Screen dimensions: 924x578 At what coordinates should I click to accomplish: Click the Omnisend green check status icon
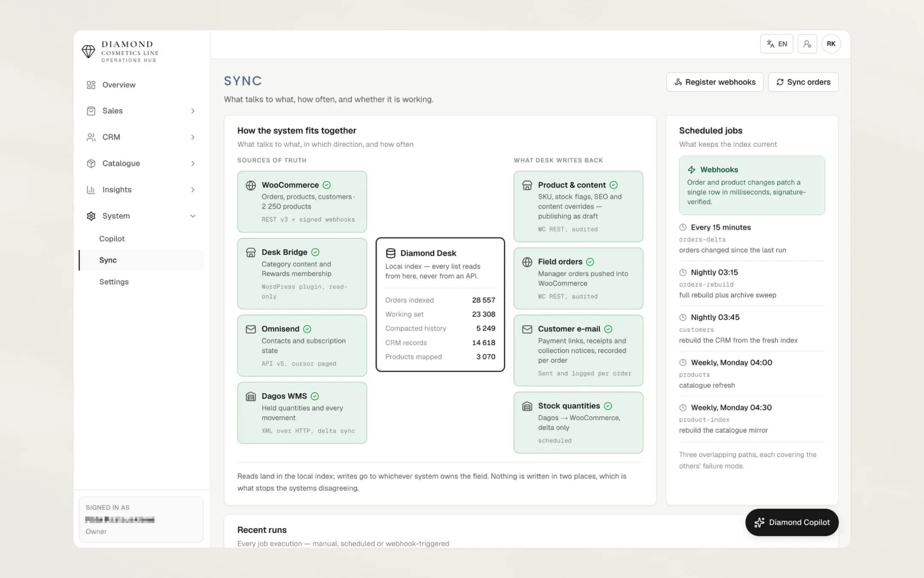(x=307, y=329)
